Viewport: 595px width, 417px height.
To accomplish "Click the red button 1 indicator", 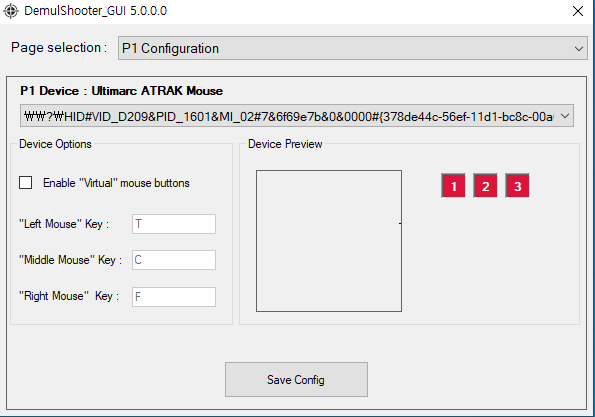I will (453, 186).
